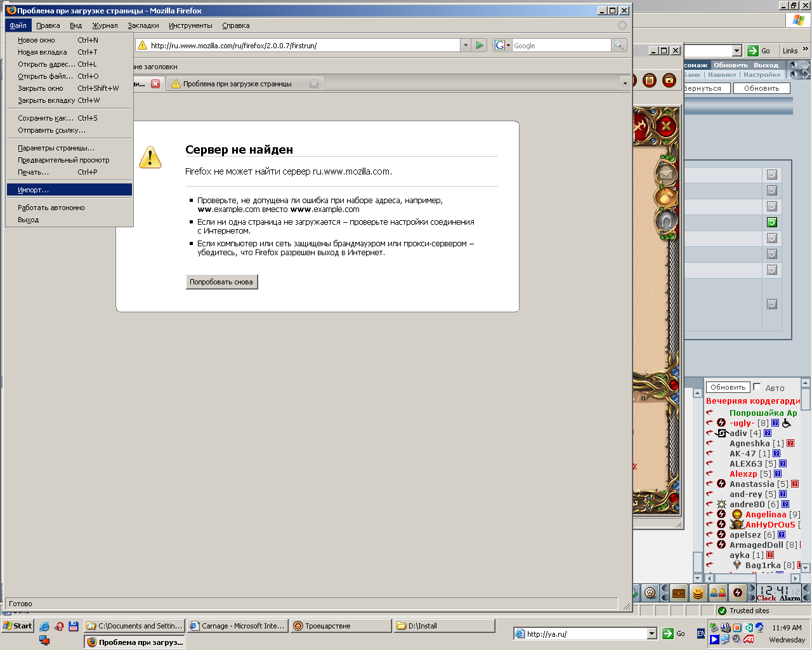Click the player name 'ArmagedDoll'
The width and height of the screenshot is (812, 650).
[x=756, y=545]
